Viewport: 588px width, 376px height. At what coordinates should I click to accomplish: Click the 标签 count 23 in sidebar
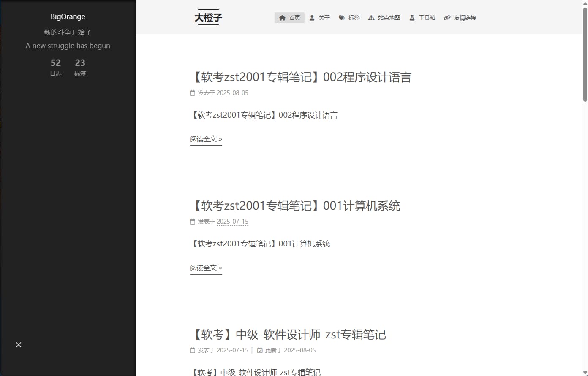tap(80, 68)
